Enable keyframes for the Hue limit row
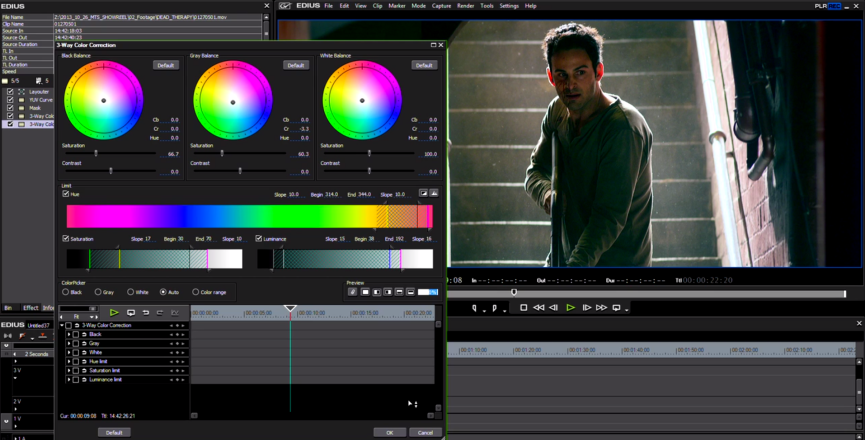The height and width of the screenshot is (440, 865). coord(76,362)
